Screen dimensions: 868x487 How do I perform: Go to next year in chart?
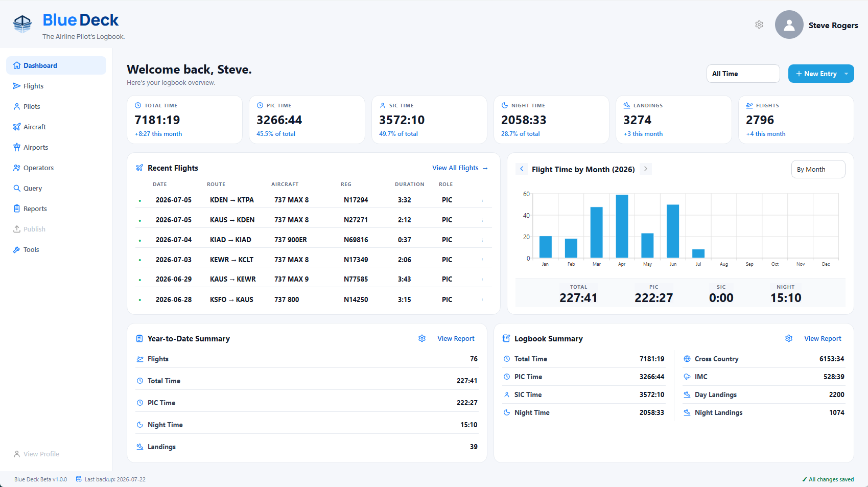click(x=646, y=169)
